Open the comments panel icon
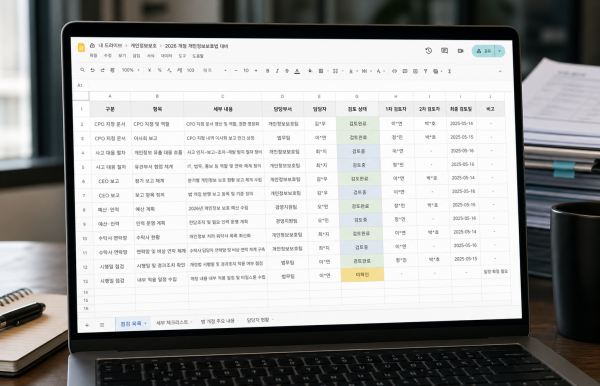This screenshot has height=386, width=600. [444, 50]
